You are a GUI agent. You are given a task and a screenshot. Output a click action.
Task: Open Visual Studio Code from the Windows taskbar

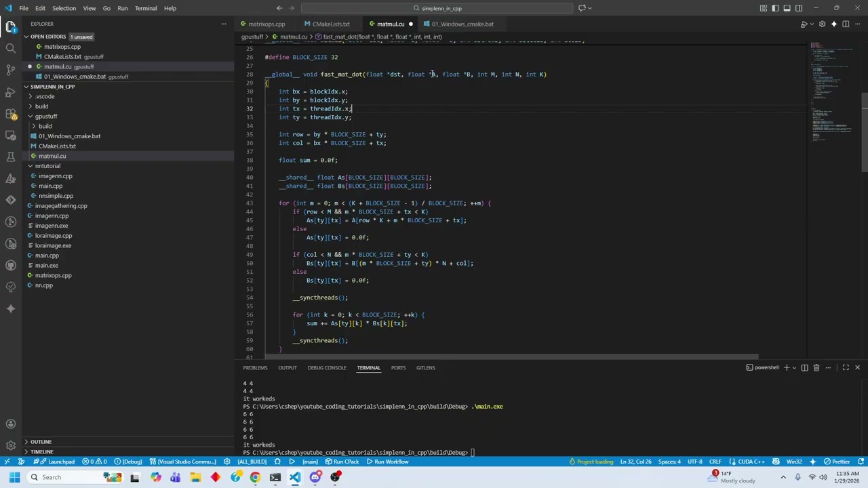[x=295, y=477]
